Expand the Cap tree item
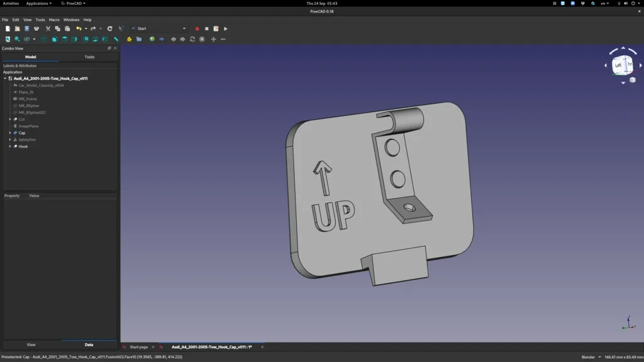This screenshot has width=644, height=362. tap(10, 133)
